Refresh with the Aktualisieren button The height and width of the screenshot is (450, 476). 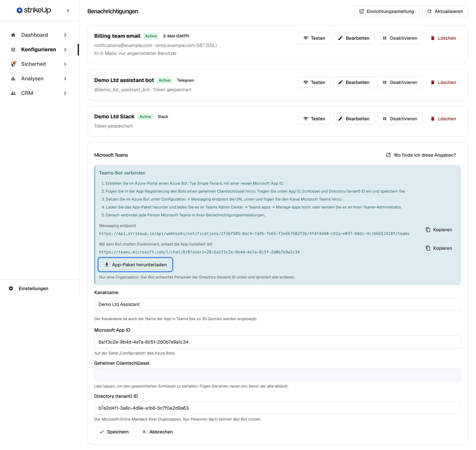click(x=445, y=11)
